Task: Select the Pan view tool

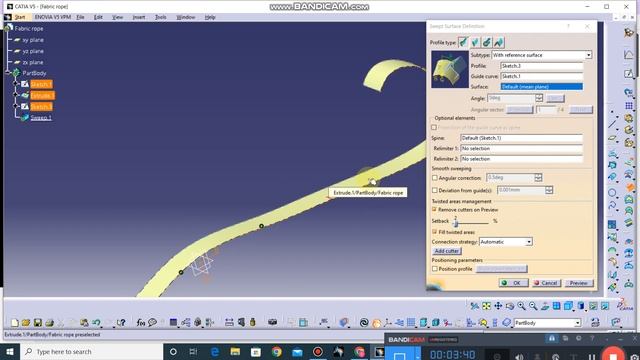Action: click(498, 306)
